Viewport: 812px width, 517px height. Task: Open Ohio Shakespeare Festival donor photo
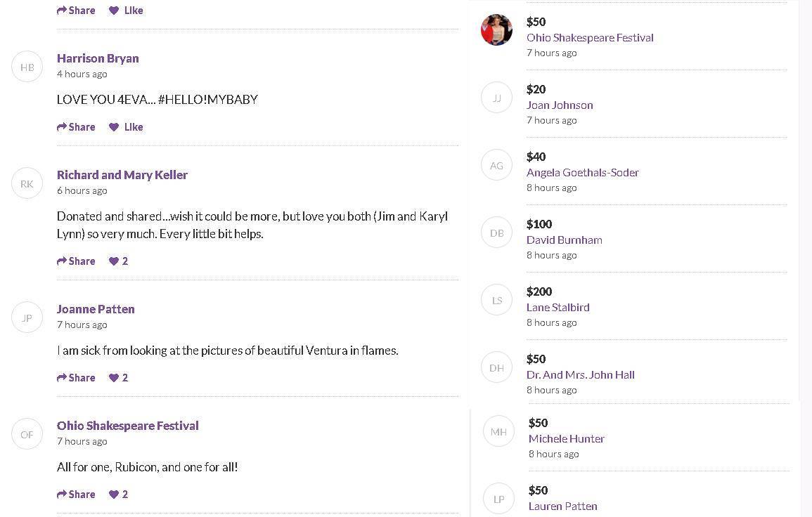(496, 30)
